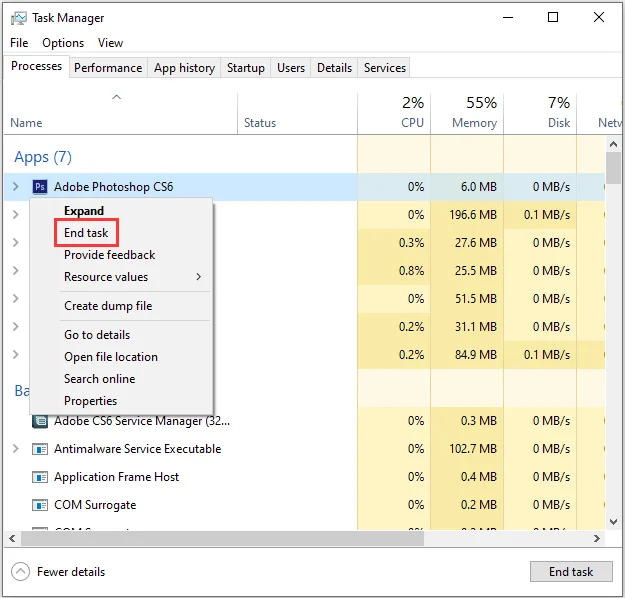Expand the app row using 84.9 MB

16,354
